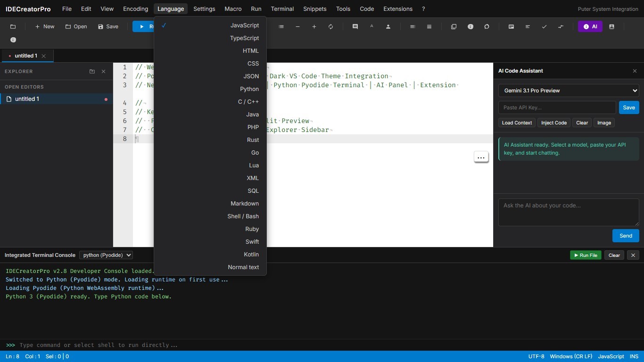Screen dimensions: 644x362
Task: Open the Extensions menu
Action: click(398, 9)
